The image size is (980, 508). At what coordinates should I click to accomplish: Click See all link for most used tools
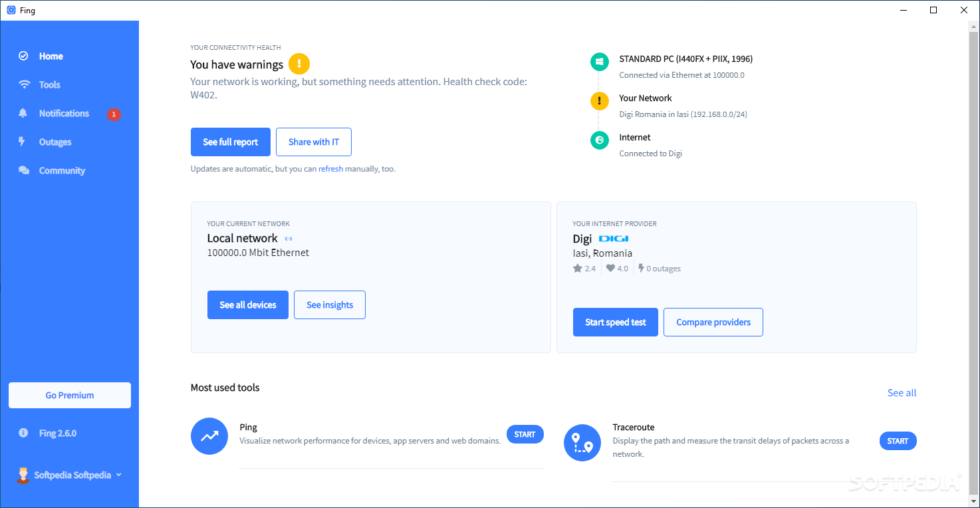(902, 393)
